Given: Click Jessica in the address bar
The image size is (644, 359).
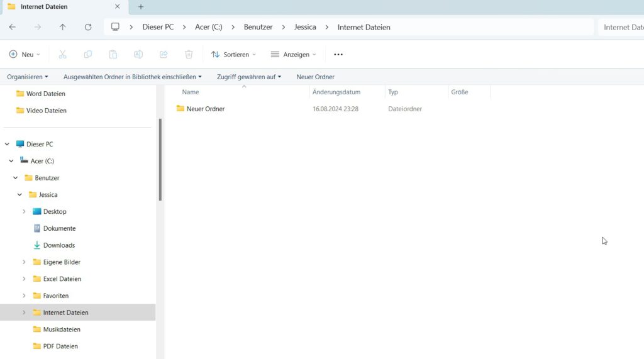Looking at the screenshot, I should [x=305, y=27].
